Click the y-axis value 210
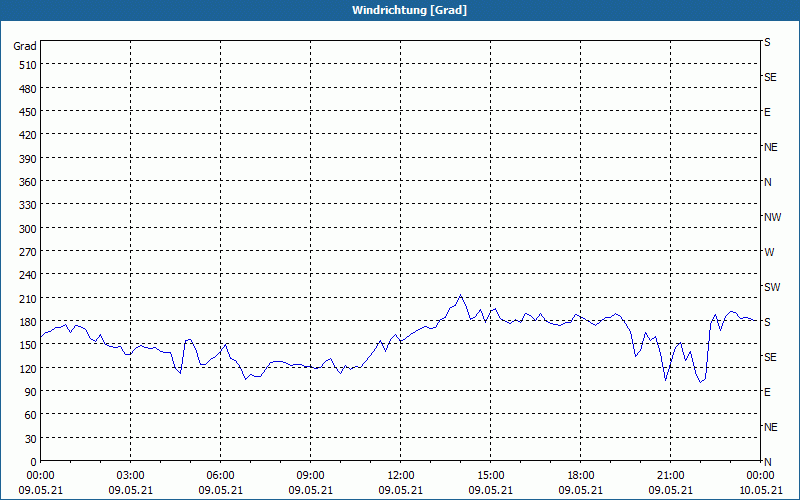800x500 pixels. point(28,298)
